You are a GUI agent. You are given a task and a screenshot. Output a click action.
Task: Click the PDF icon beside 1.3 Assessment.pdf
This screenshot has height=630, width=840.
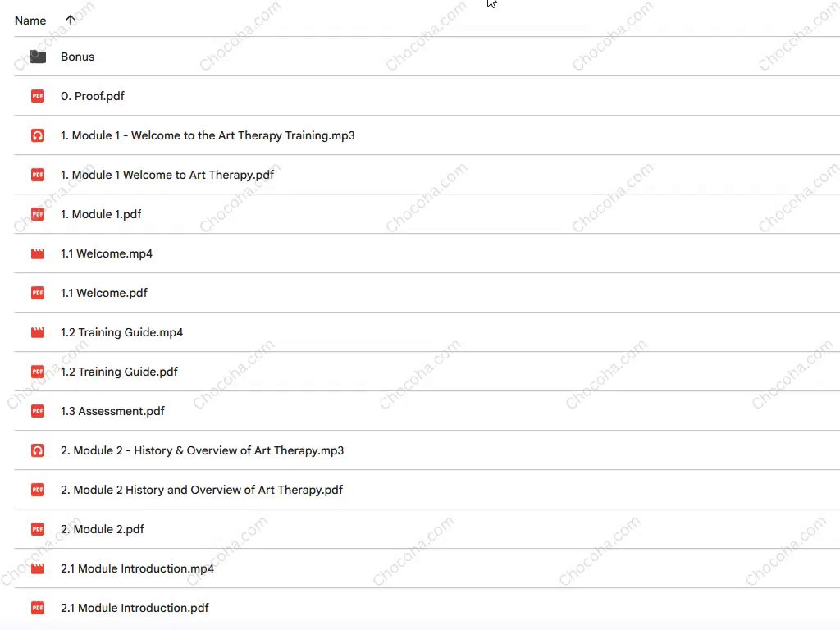tap(37, 411)
